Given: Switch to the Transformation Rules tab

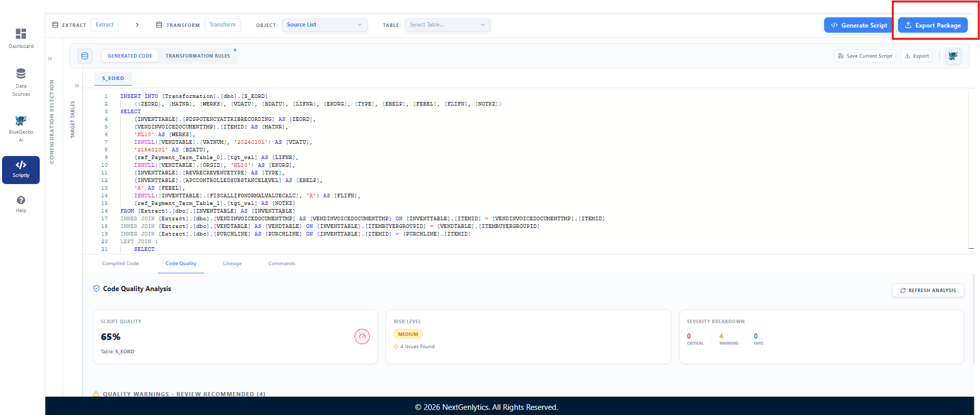Looking at the screenshot, I should click(x=198, y=56).
